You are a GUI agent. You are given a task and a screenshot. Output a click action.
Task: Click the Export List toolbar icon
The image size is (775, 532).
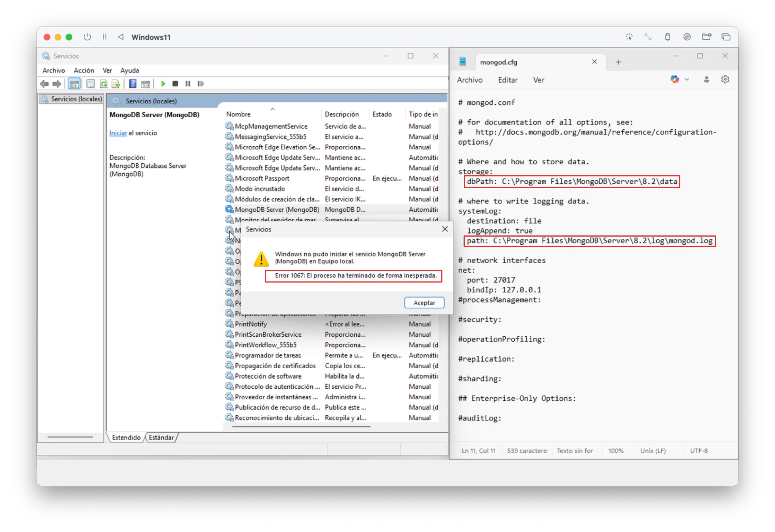[x=116, y=84]
